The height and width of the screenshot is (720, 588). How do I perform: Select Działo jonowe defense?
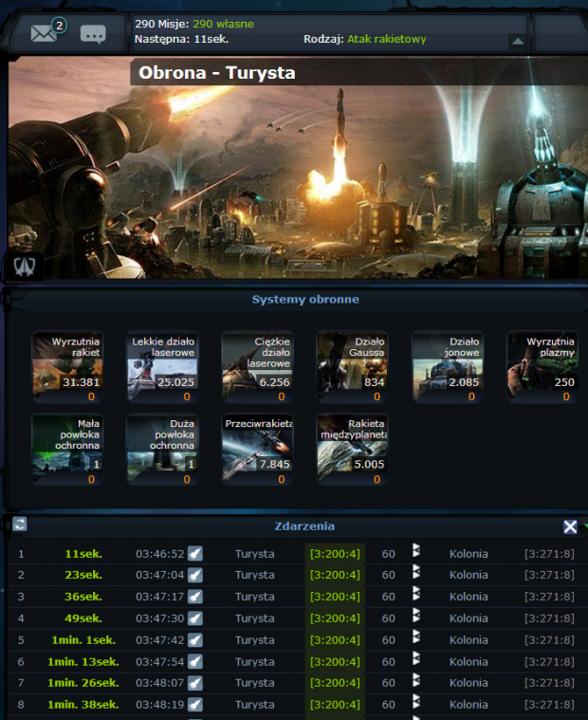click(448, 366)
